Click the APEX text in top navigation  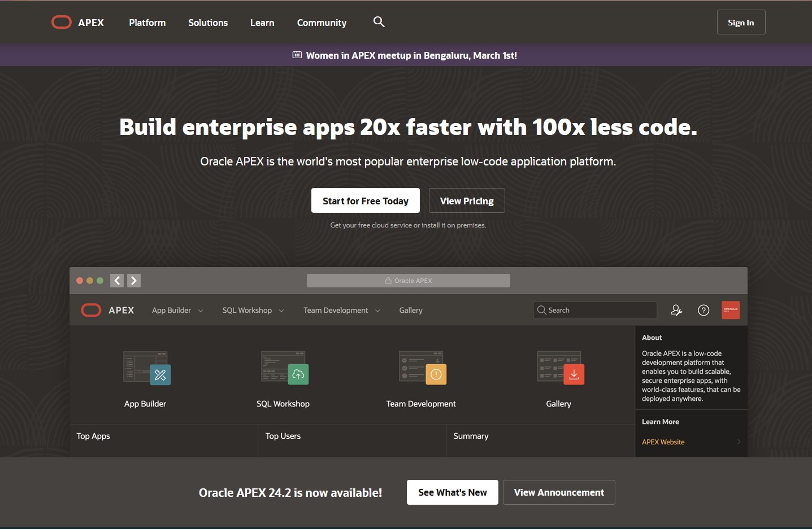click(91, 23)
